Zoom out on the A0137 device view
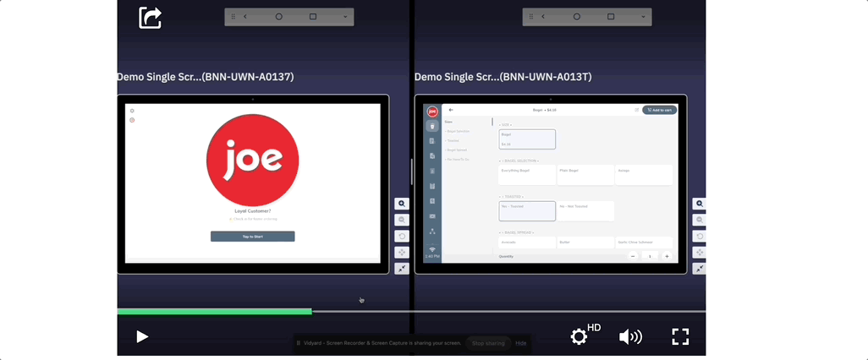Screen dimensions: 868x360 [x=402, y=220]
